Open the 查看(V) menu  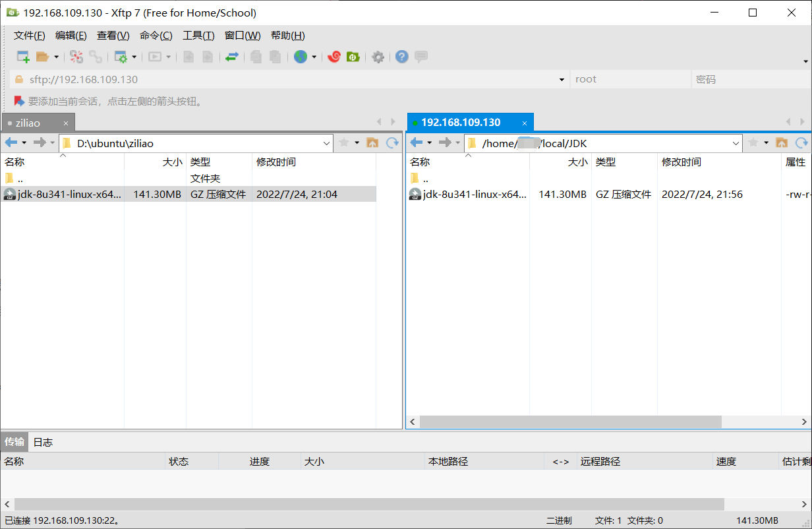pos(113,36)
